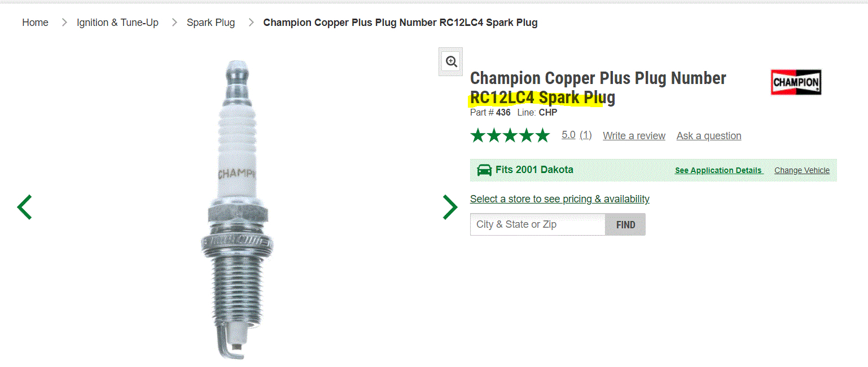
Task: Click the magnifier zoom icon on product image
Action: coord(451,61)
